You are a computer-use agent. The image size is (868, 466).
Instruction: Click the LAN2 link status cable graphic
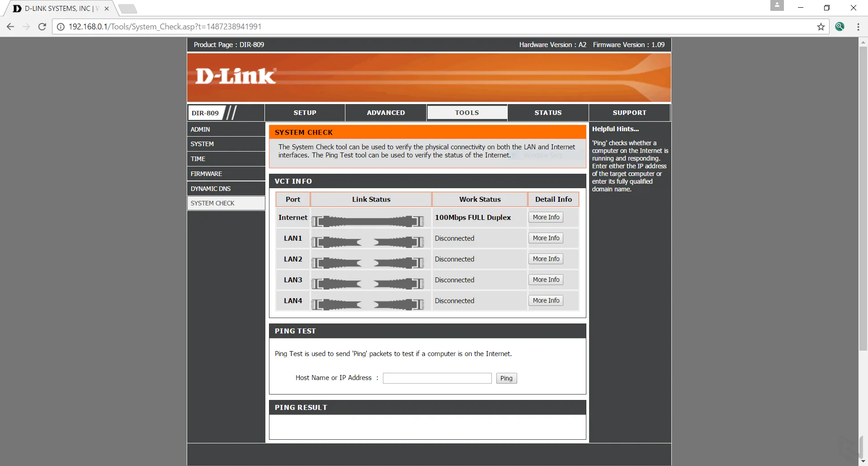368,263
